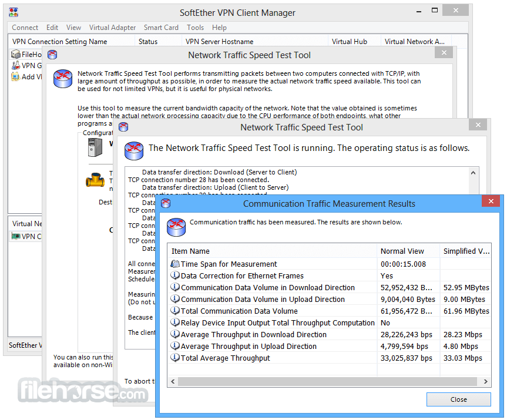Click the info icon for Relay Device Throughput Computation
This screenshot has width=507, height=420.
click(175, 322)
